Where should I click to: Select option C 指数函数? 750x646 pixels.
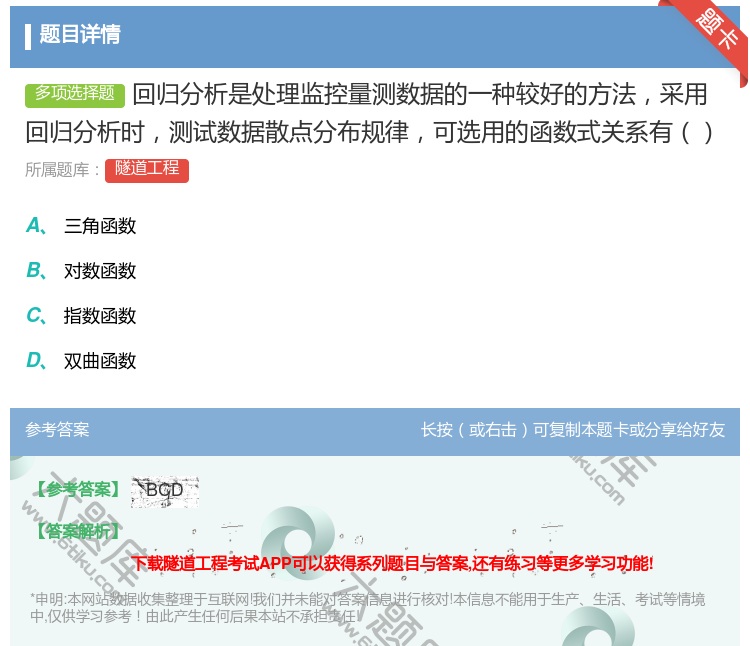(x=81, y=316)
